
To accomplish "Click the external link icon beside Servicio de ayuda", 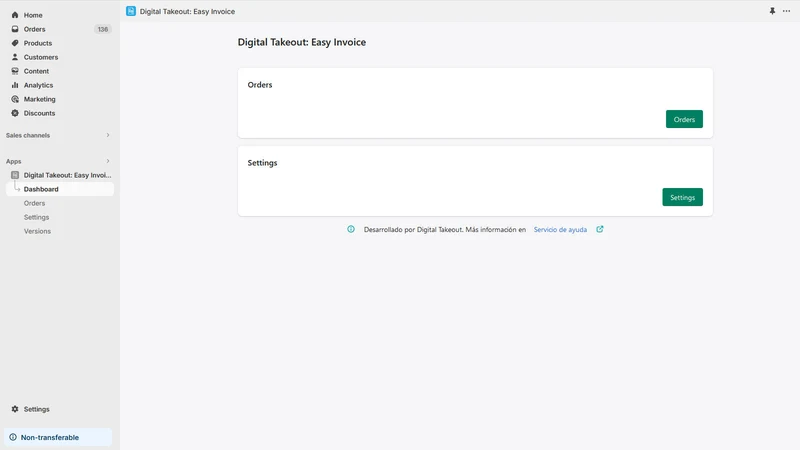I will coord(599,230).
